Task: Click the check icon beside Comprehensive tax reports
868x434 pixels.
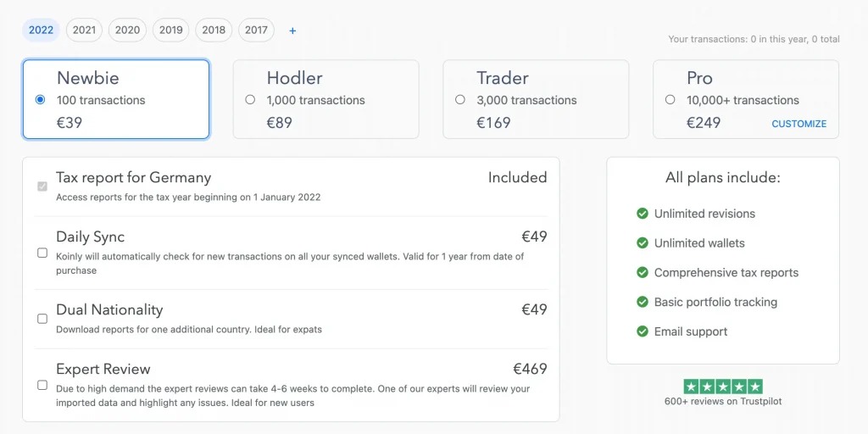Action: point(643,272)
